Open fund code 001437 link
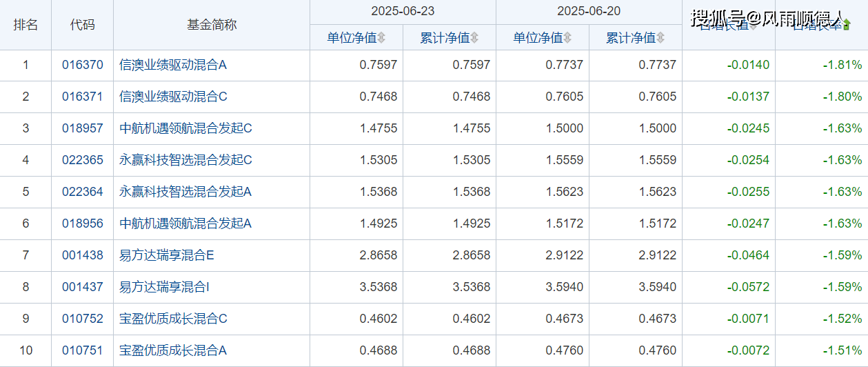 point(83,287)
